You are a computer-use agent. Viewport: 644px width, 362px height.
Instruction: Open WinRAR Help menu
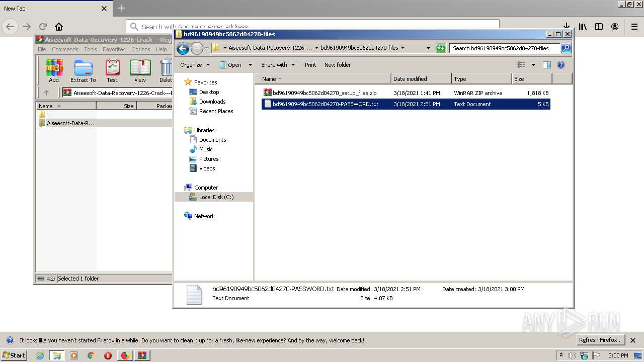[161, 49]
